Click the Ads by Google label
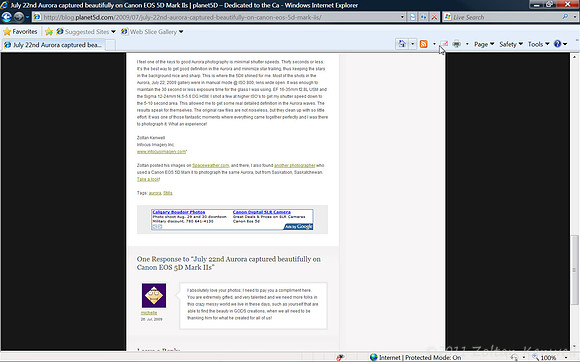 coord(298,226)
